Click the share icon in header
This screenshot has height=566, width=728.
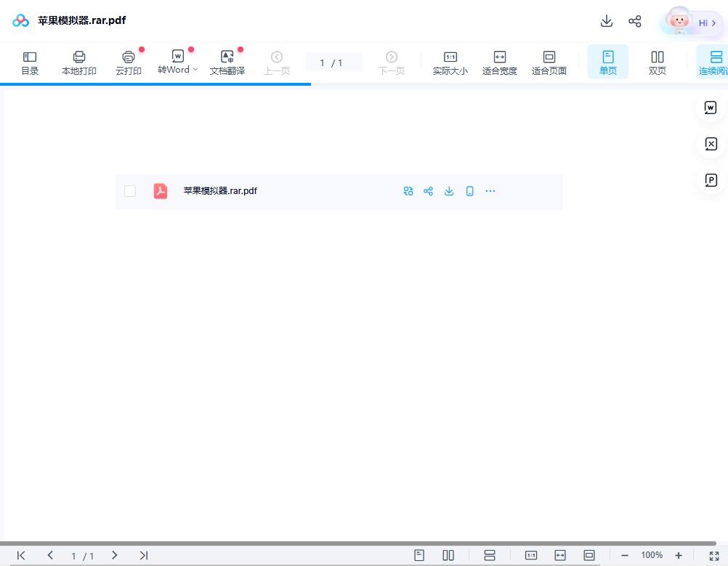pos(635,21)
